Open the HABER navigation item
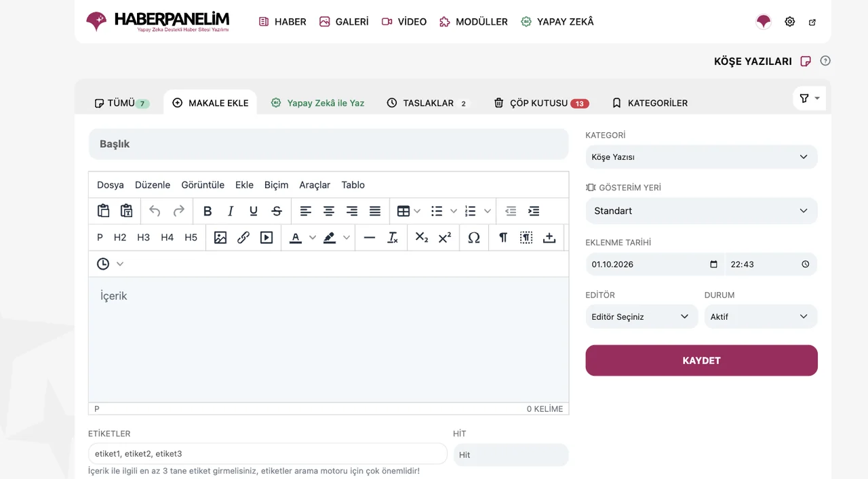The height and width of the screenshot is (479, 868). click(x=283, y=22)
